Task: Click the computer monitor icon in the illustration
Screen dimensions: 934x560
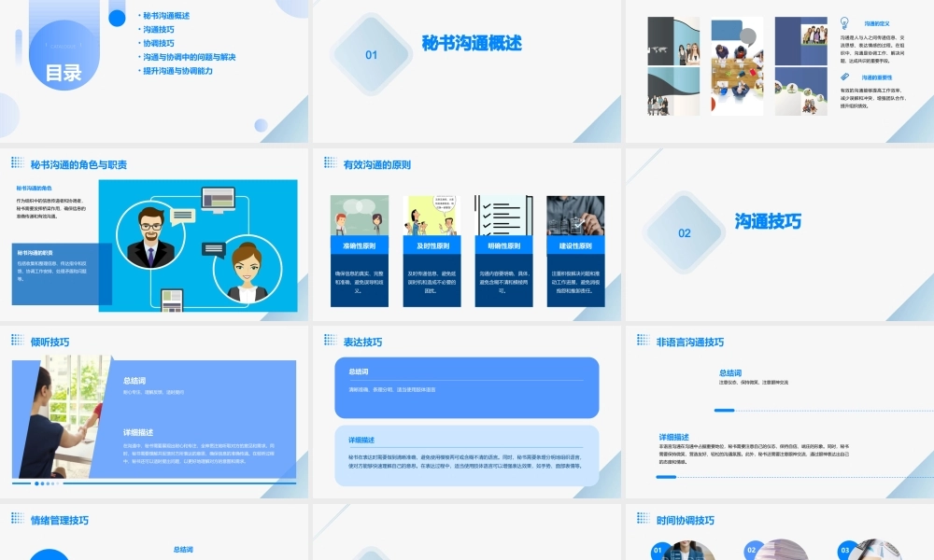Action: click(x=219, y=200)
